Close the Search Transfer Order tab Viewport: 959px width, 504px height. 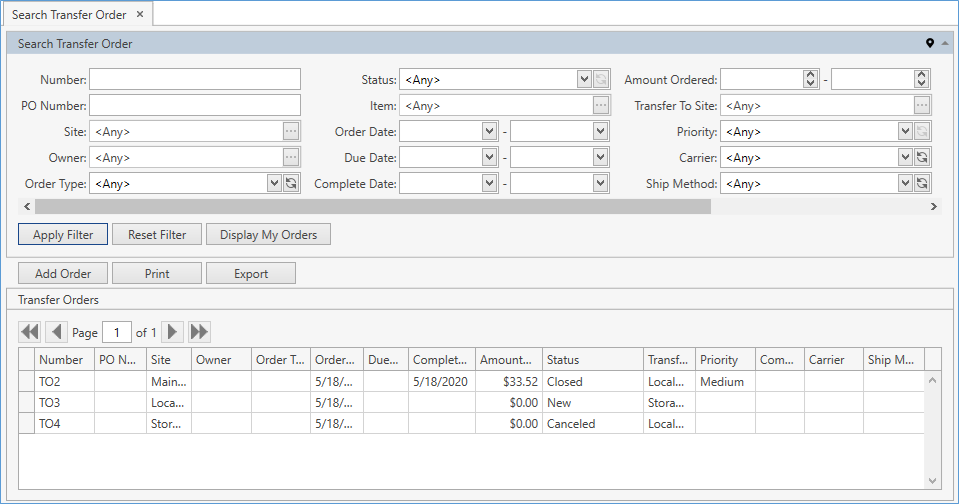pos(140,14)
